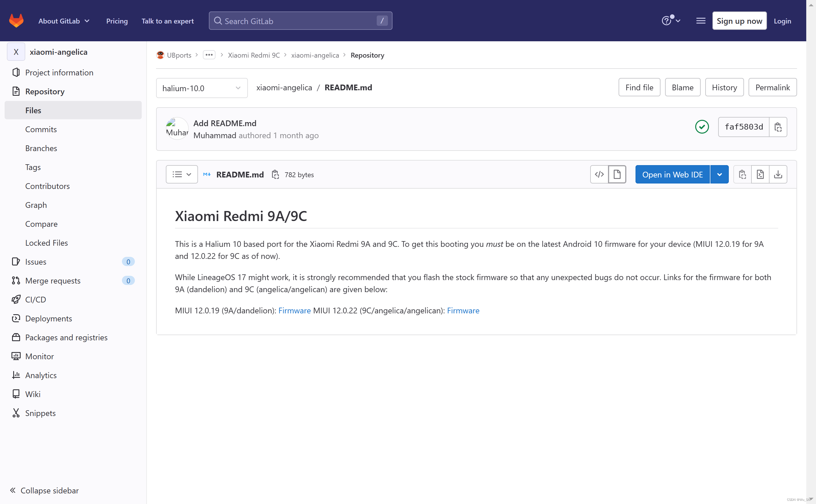Click the download file icon
Viewport: 816px width, 504px height.
tap(778, 174)
